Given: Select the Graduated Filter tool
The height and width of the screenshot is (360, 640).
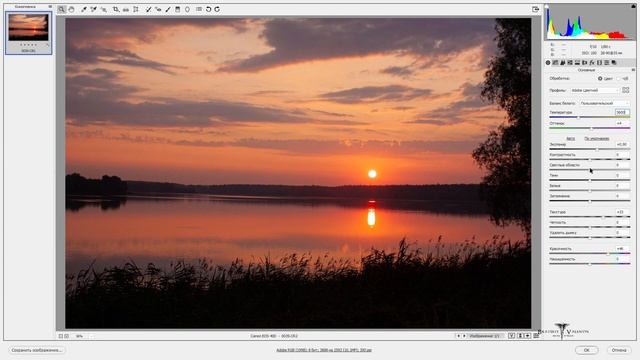Looking at the screenshot, I should pos(178,9).
